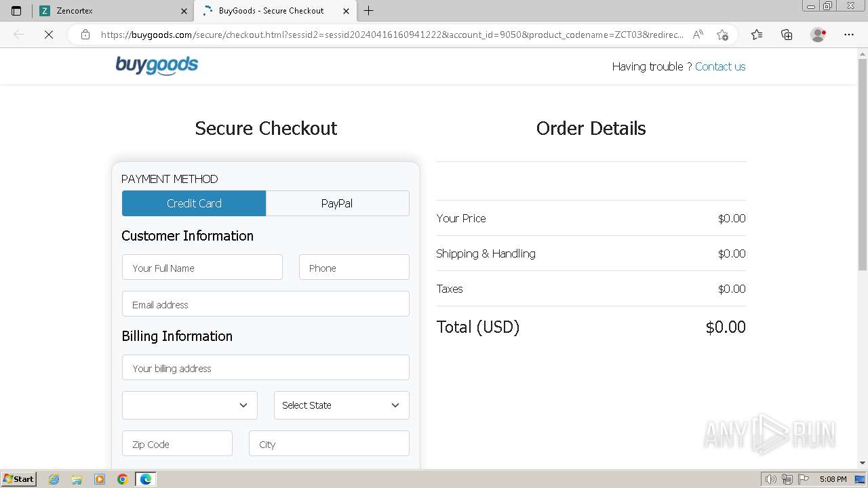
Task: Open File Explorer from taskbar
Action: click(x=77, y=479)
